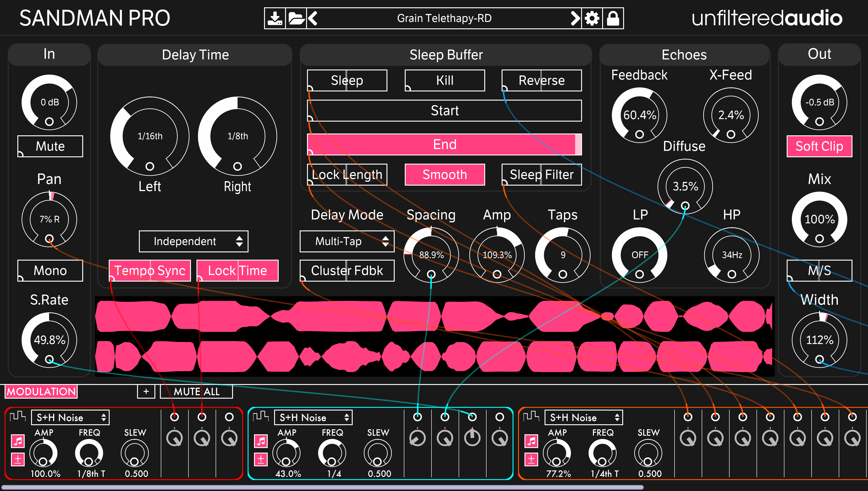Toggle Lock Length
This screenshot has width=868, height=491.
[347, 175]
